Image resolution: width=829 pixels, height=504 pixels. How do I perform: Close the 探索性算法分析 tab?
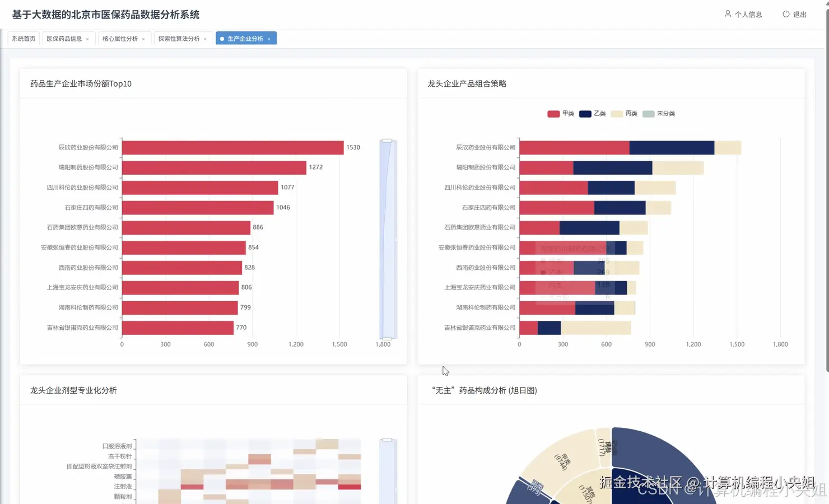[205, 39]
